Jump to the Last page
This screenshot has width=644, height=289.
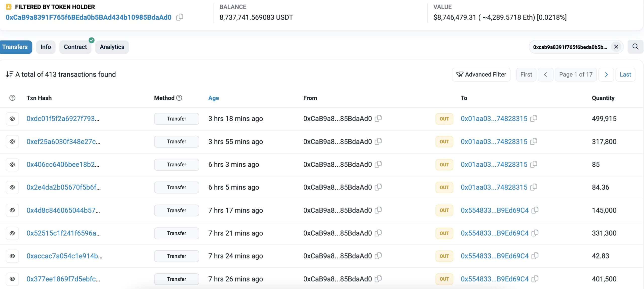tap(625, 75)
